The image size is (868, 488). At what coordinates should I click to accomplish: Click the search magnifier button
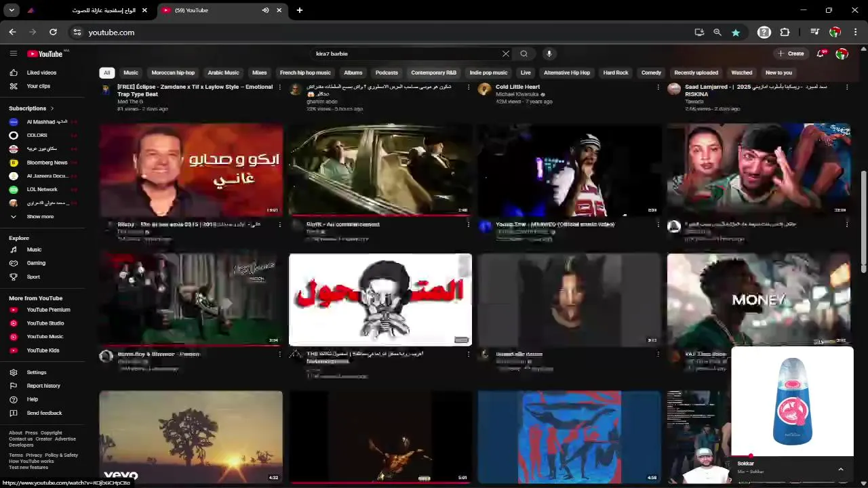point(524,54)
